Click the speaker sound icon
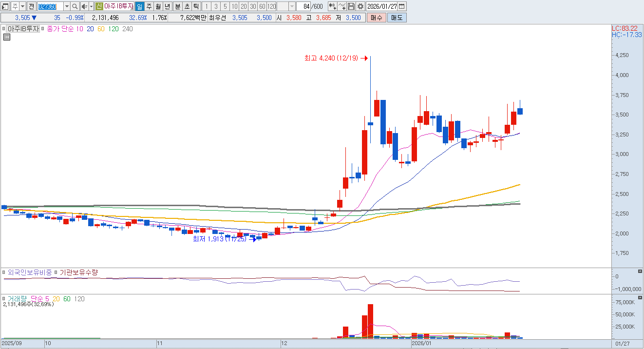The width and height of the screenshot is (644, 349). (84, 6)
